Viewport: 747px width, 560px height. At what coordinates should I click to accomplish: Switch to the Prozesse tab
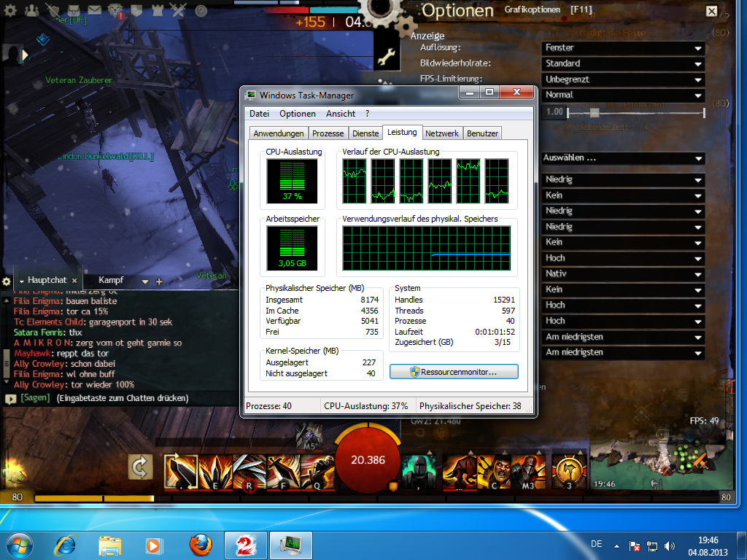[328, 133]
